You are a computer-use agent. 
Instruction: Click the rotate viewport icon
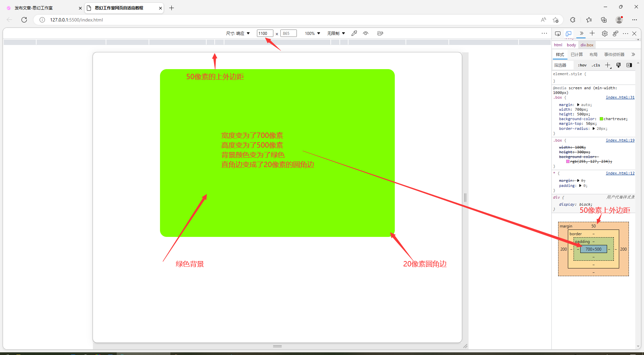(380, 33)
